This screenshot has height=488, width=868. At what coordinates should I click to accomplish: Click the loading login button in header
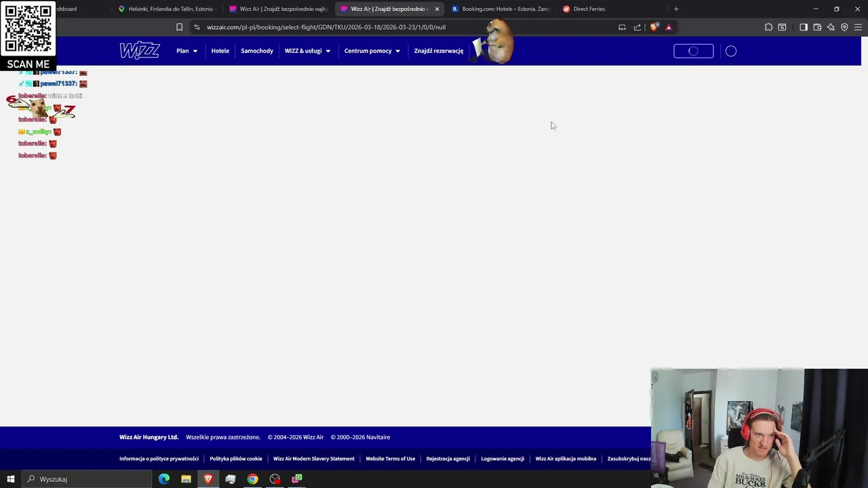[x=694, y=51]
